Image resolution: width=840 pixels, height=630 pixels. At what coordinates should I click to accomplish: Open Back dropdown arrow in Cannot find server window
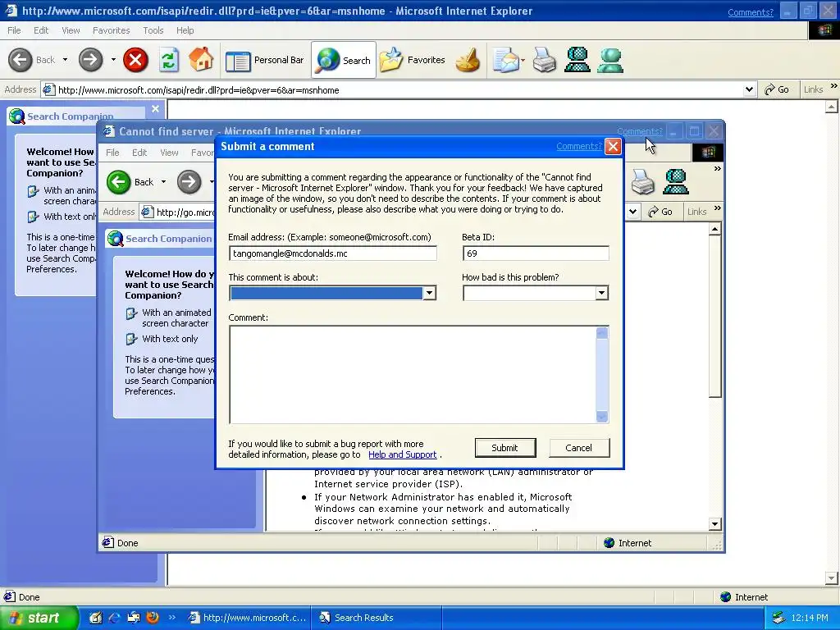[163, 182]
